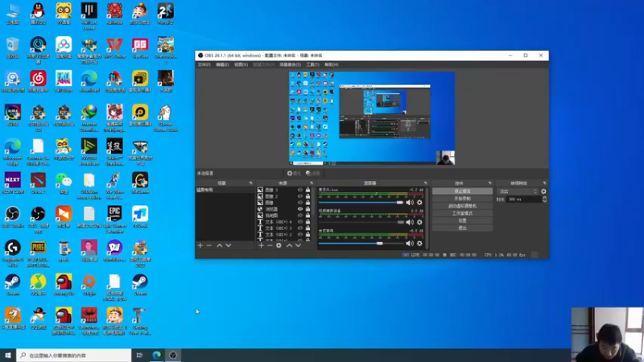This screenshot has width=644, height=362.
Task: Open WPS Office desktop shortcut
Action: point(114,47)
